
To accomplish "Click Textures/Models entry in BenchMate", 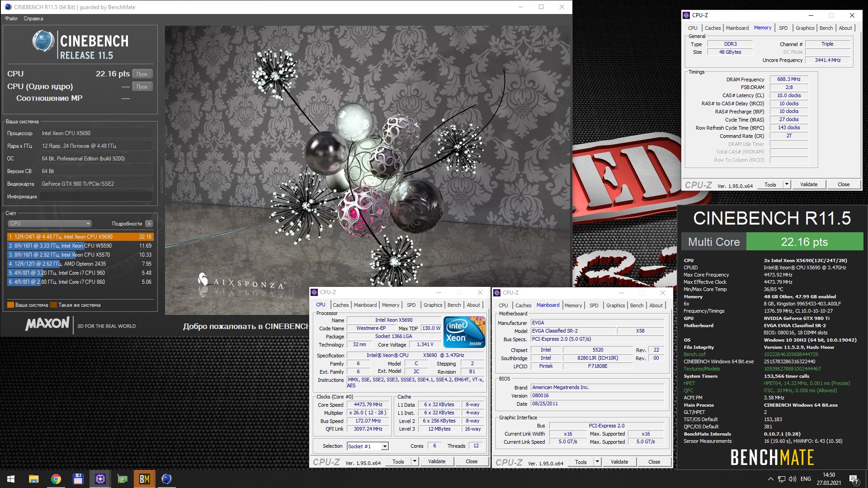I will tap(702, 369).
